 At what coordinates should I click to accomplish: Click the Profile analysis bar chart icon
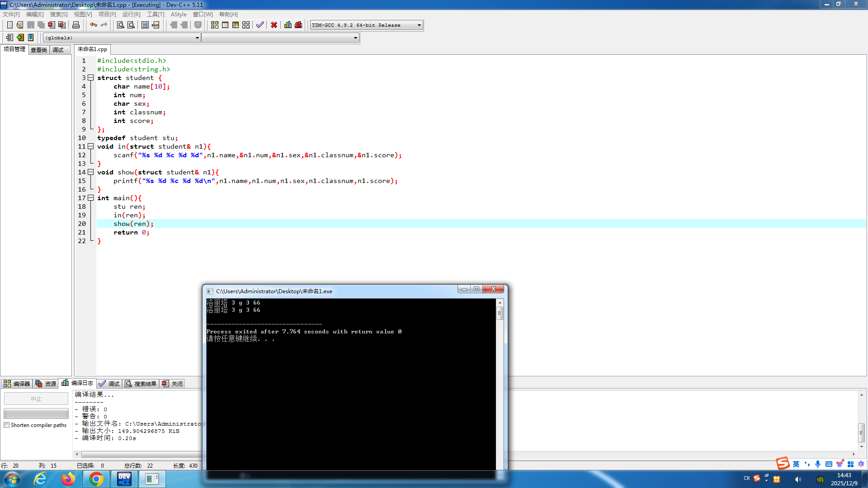[x=288, y=25]
